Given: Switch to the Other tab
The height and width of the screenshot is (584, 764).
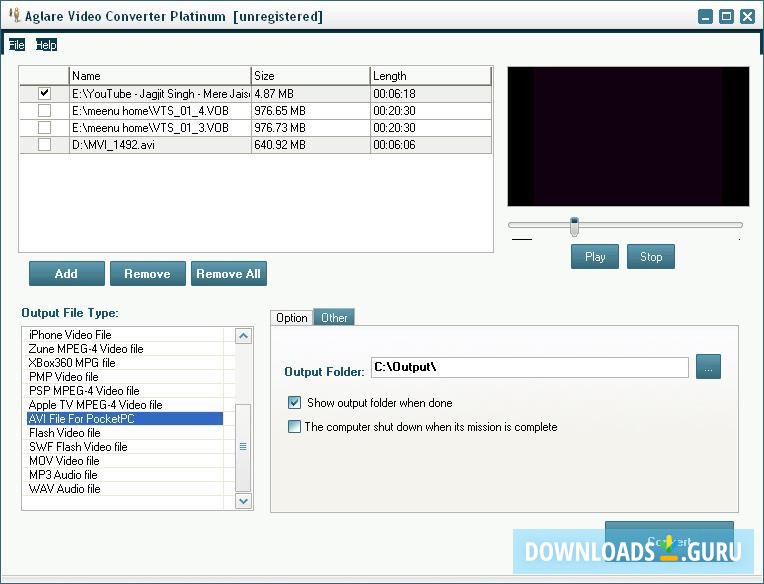Looking at the screenshot, I should (x=334, y=318).
